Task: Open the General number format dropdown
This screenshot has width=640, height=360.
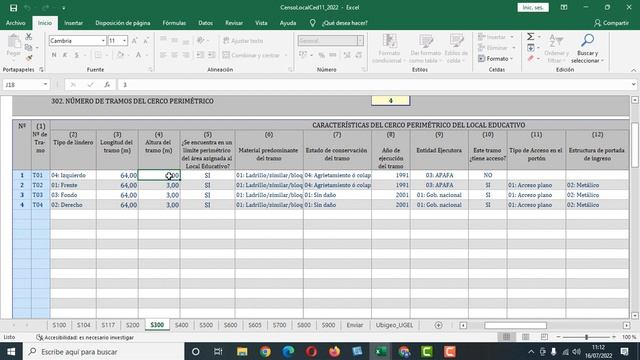Action: tap(360, 40)
